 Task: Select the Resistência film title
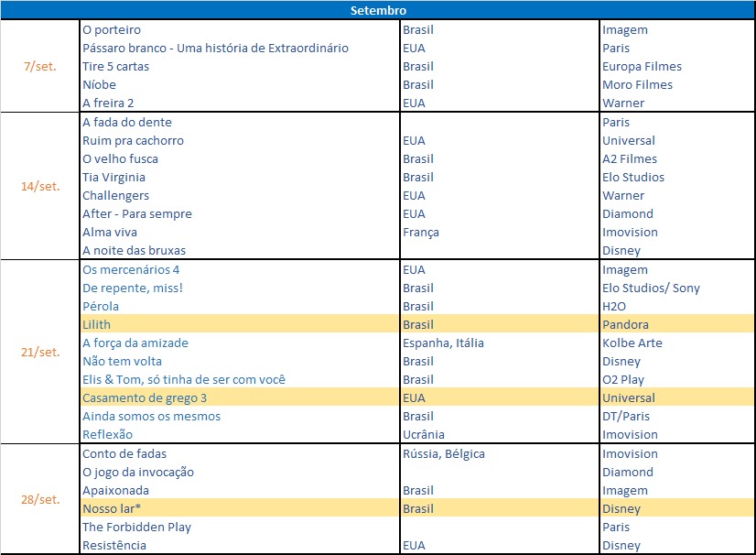click(x=114, y=546)
